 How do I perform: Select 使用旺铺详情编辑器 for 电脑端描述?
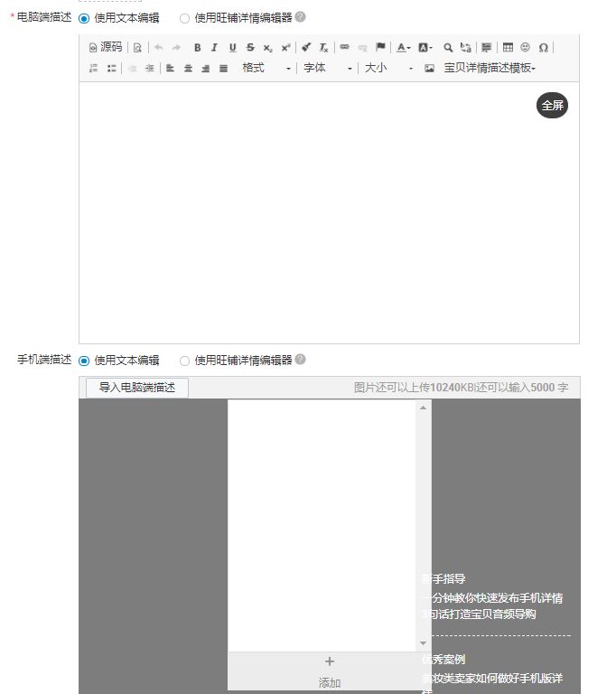184,19
